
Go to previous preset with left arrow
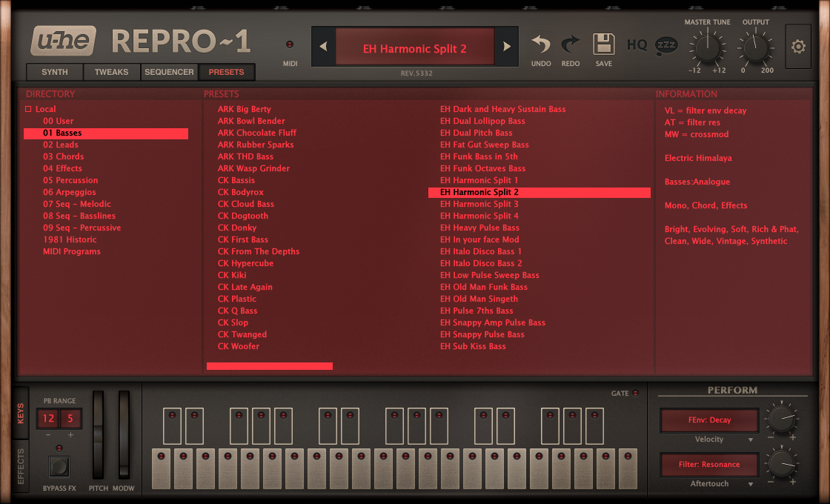(323, 47)
